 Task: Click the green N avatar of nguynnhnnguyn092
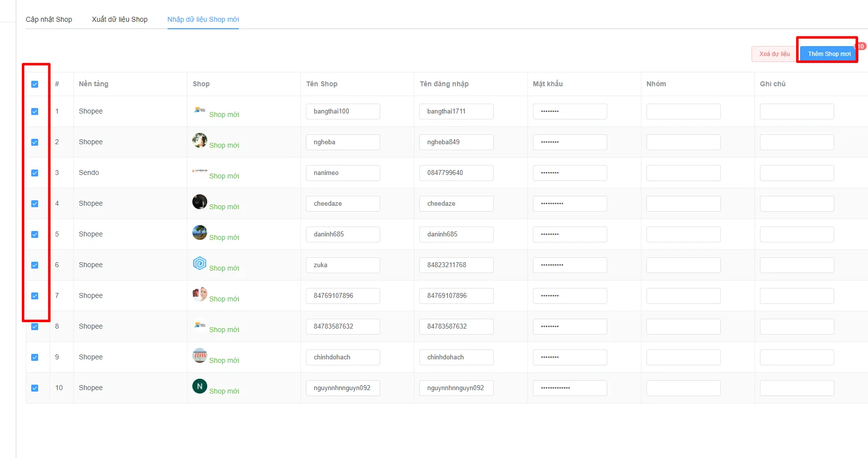(200, 386)
